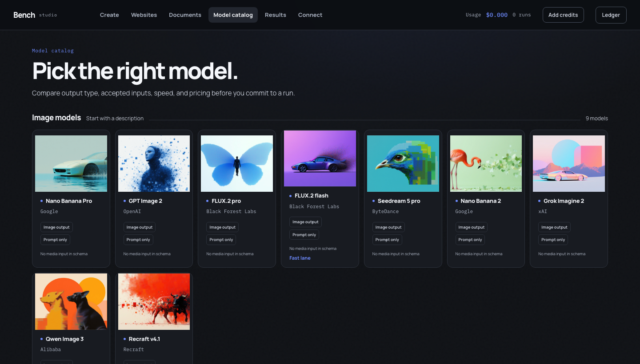Screen dimensions: 640x364
Task: Open the Results tab
Action: [276, 15]
